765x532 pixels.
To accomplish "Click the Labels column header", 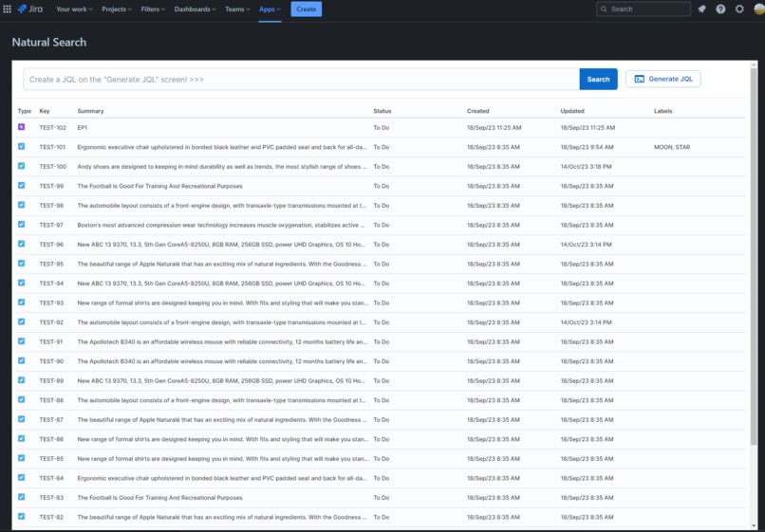I will point(663,111).
